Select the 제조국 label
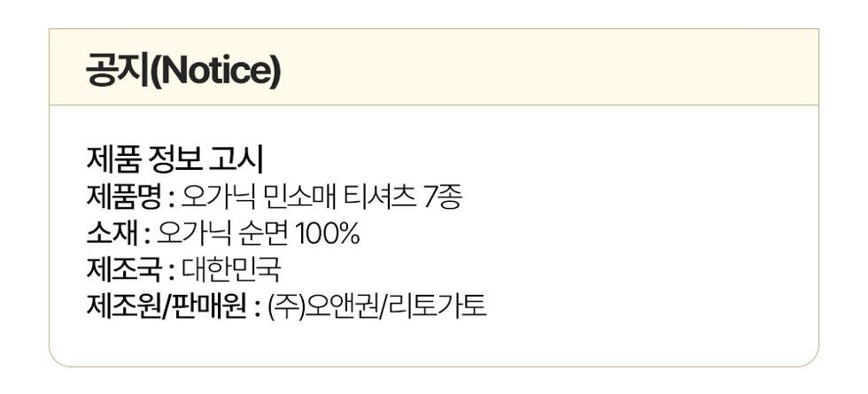868x394 pixels. [x=124, y=271]
